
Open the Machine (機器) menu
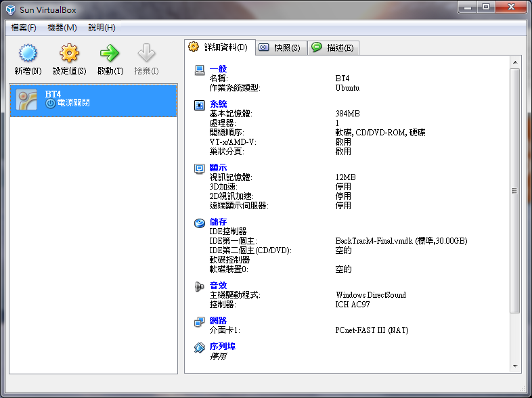coord(62,28)
